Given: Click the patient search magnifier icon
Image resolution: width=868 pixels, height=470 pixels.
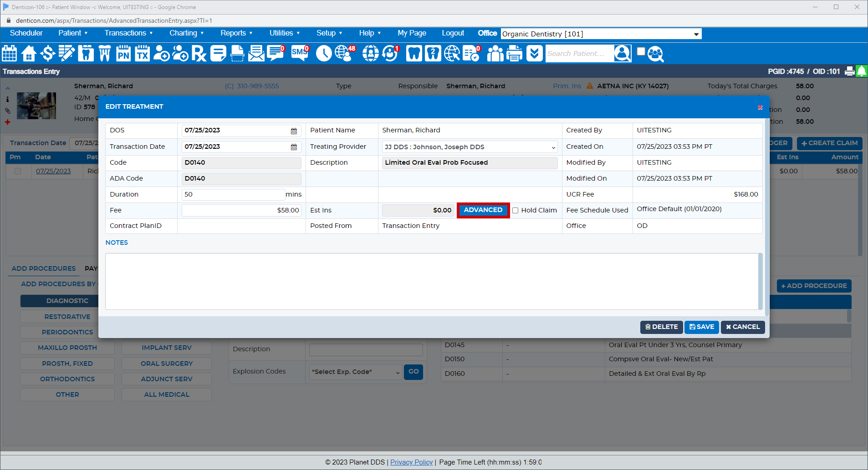Looking at the screenshot, I should pos(656,54).
